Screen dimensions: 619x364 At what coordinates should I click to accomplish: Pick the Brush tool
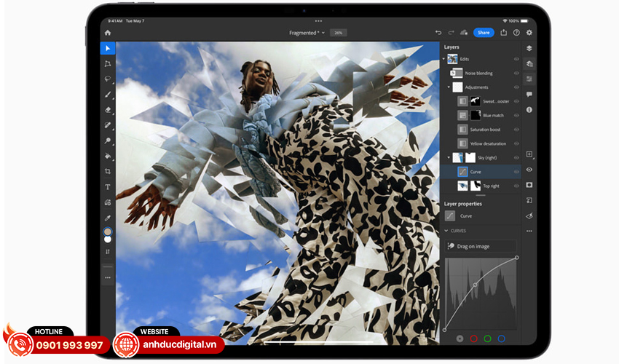pos(108,94)
